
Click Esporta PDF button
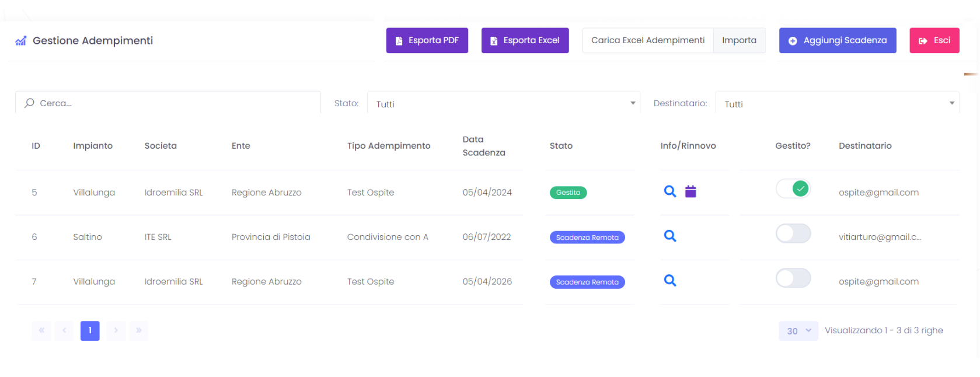pyautogui.click(x=427, y=40)
